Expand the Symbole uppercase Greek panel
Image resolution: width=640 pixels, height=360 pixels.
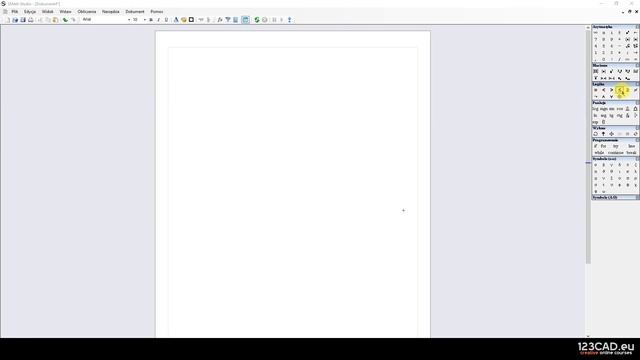638,198
